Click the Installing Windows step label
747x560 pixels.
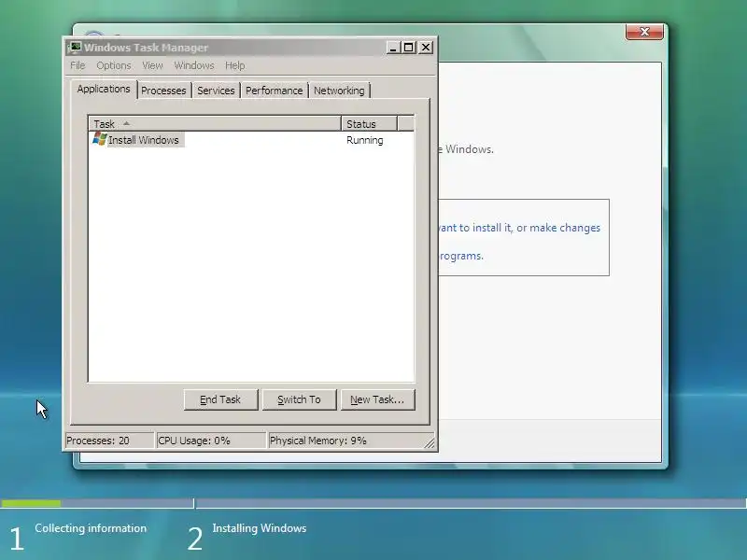(x=260, y=528)
